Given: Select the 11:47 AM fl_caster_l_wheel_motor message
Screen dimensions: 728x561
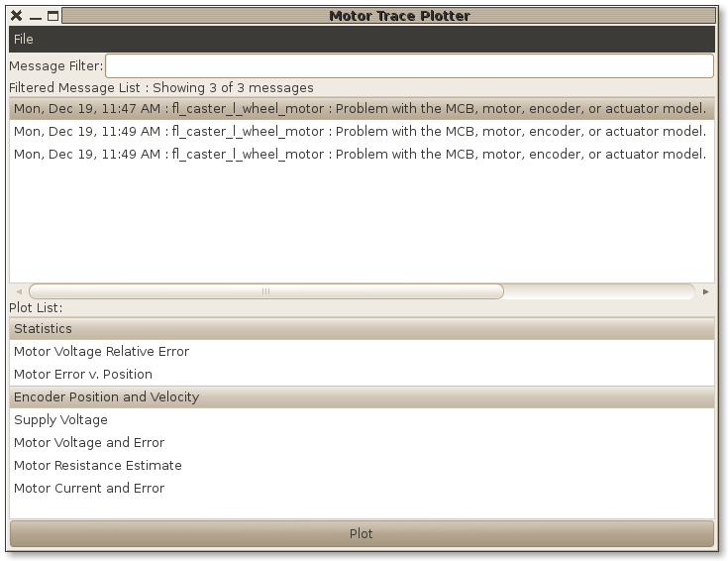Looking at the screenshot, I should [x=361, y=108].
